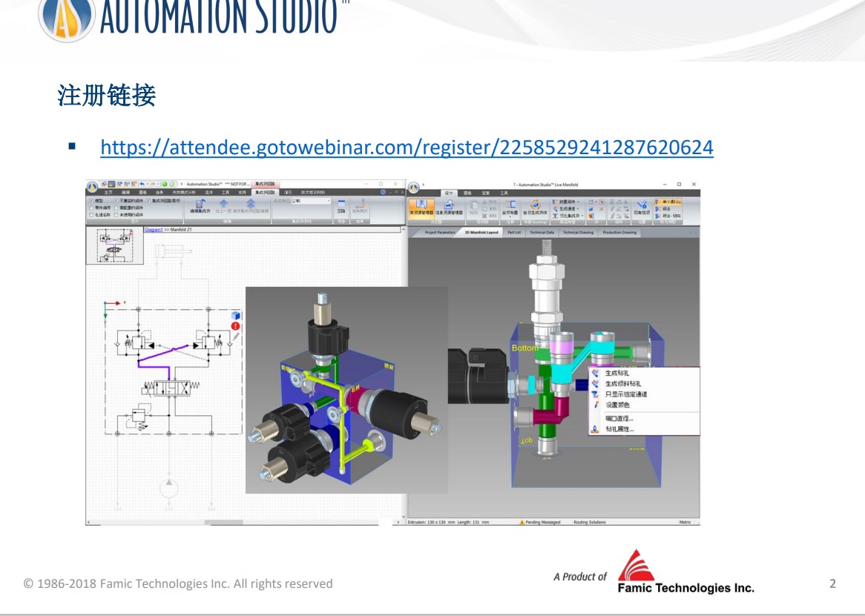The height and width of the screenshot is (616, 865).
Task: Open the 公制 unit system dropdown
Action: 311,201
